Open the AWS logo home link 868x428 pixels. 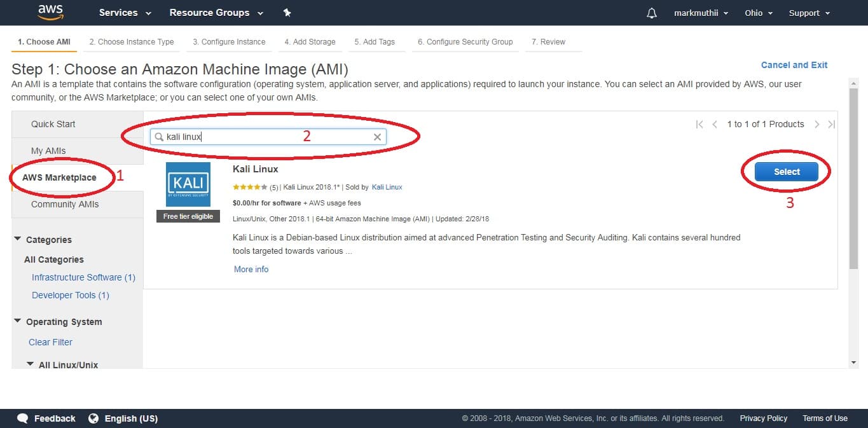(50, 12)
